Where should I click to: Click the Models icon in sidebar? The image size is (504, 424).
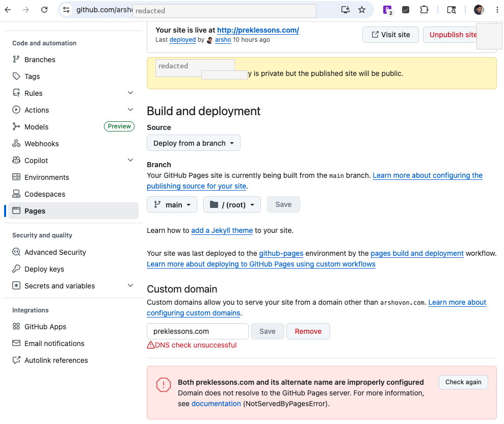[x=16, y=127]
